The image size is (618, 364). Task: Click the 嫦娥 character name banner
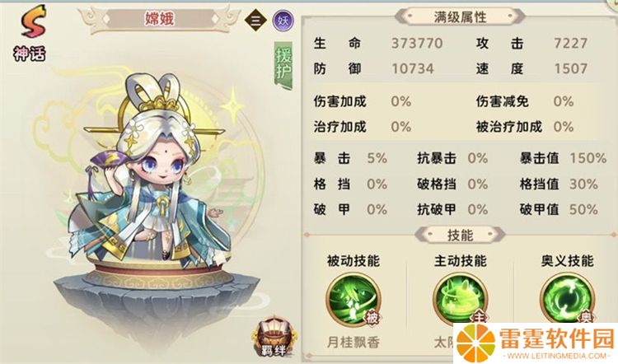point(159,19)
